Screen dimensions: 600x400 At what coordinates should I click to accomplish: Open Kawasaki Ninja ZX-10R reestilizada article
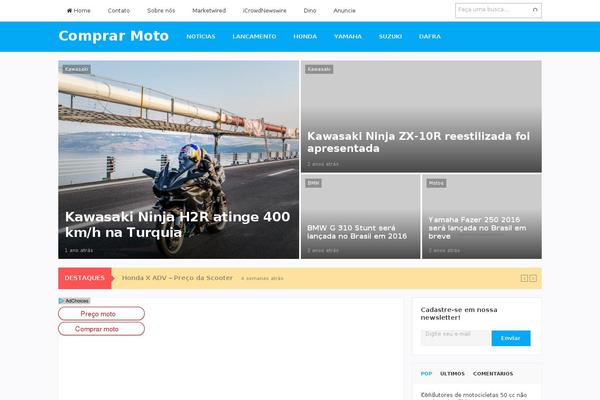tap(418, 142)
